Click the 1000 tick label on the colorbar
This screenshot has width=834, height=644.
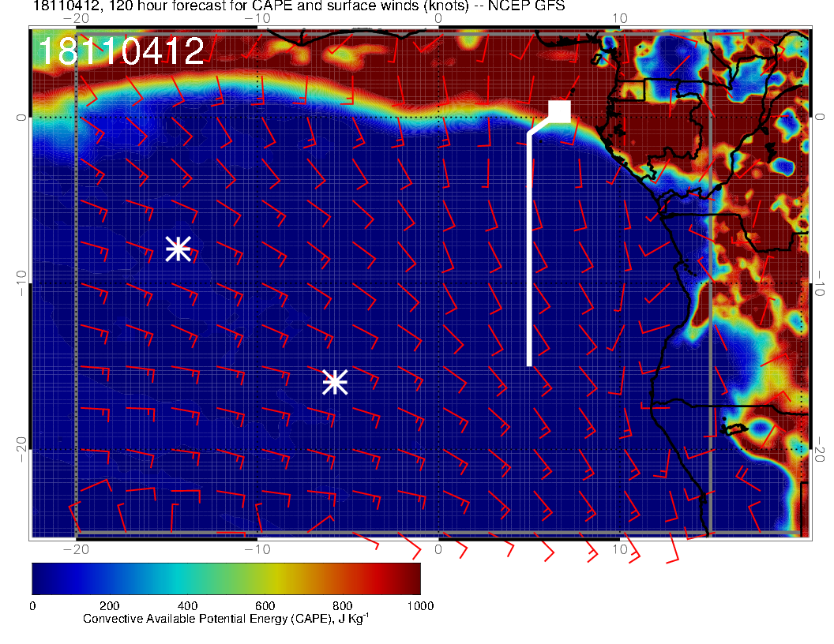419,606
